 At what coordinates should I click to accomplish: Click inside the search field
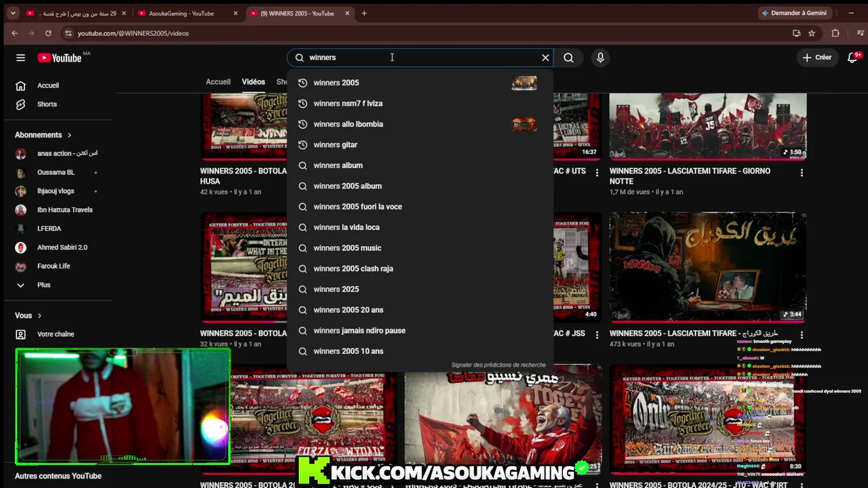pyautogui.click(x=420, y=58)
